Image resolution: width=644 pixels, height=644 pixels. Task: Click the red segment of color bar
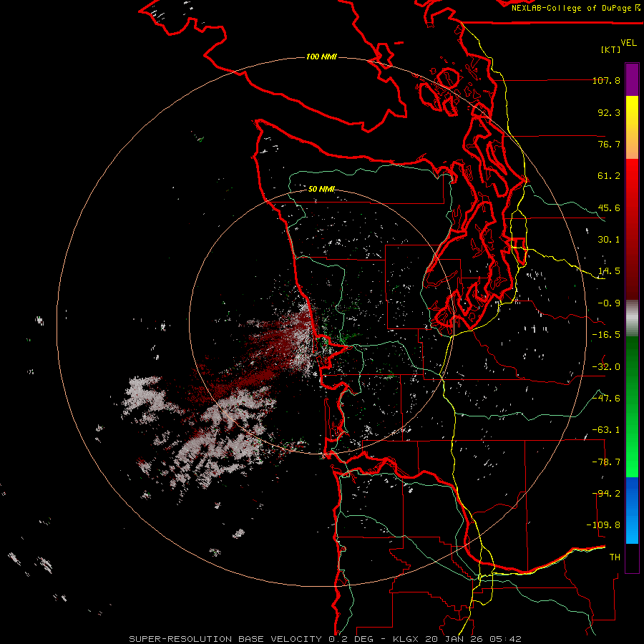coord(632,229)
